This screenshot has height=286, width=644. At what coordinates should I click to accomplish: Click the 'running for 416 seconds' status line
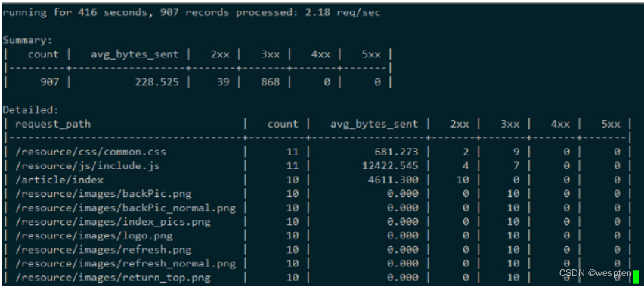[x=191, y=13]
